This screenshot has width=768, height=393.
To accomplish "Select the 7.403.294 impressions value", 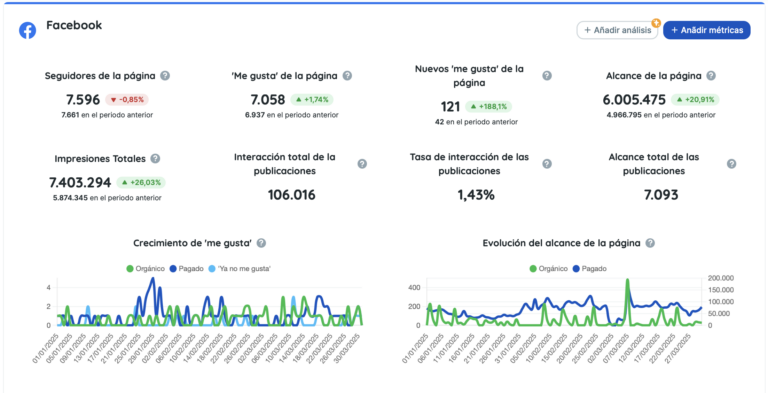I will coord(80,183).
